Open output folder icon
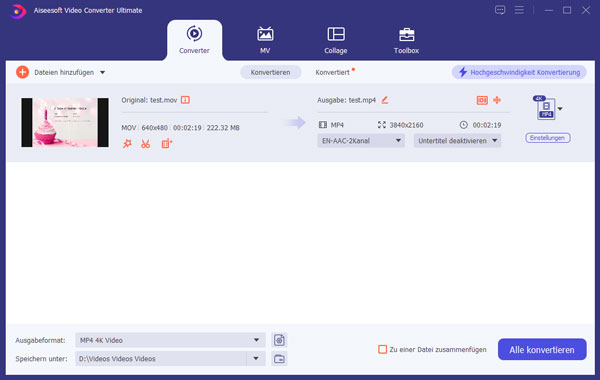The height and width of the screenshot is (380, 600). 279,359
